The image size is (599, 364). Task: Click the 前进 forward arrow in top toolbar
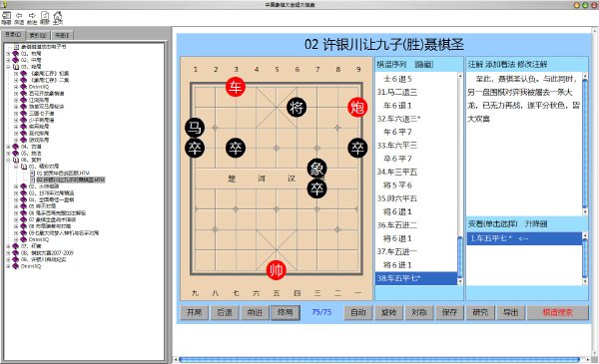[x=32, y=18]
